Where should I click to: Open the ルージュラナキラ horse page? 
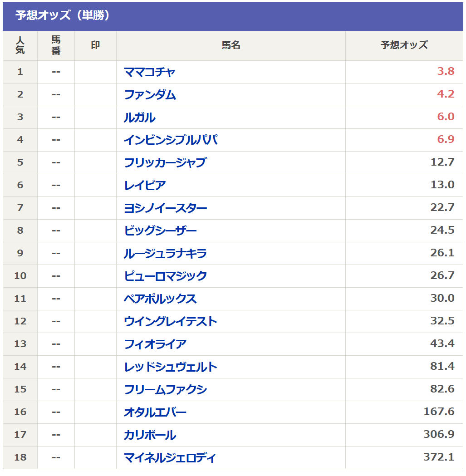pos(165,254)
